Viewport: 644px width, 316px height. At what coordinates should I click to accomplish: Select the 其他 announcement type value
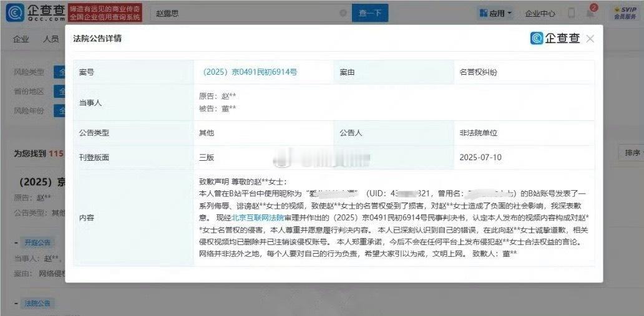click(207, 133)
